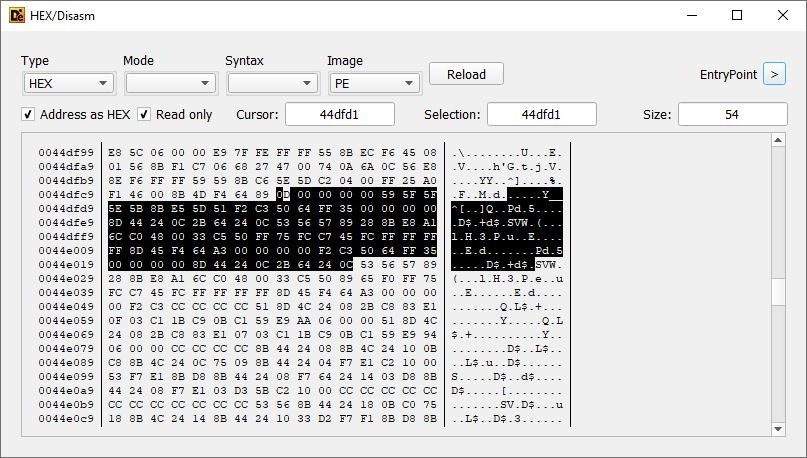The image size is (807, 458).
Task: Open the empty Syntax dropdown
Action: click(272, 83)
